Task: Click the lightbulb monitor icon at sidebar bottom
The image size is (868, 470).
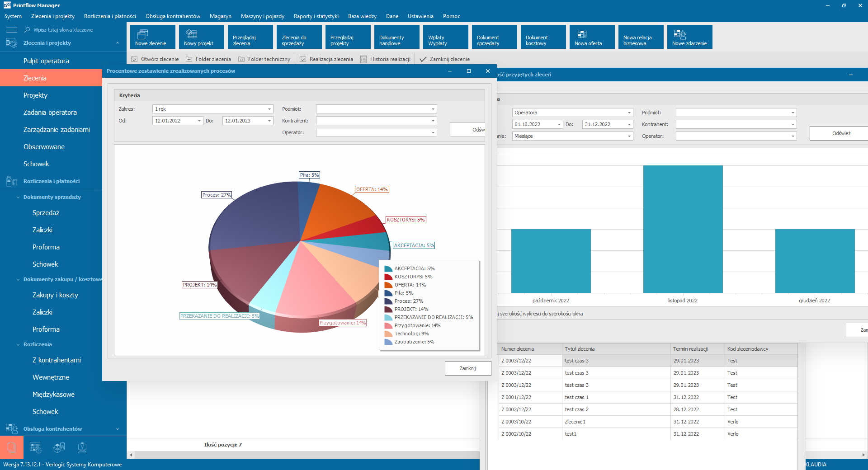Action: click(82, 447)
